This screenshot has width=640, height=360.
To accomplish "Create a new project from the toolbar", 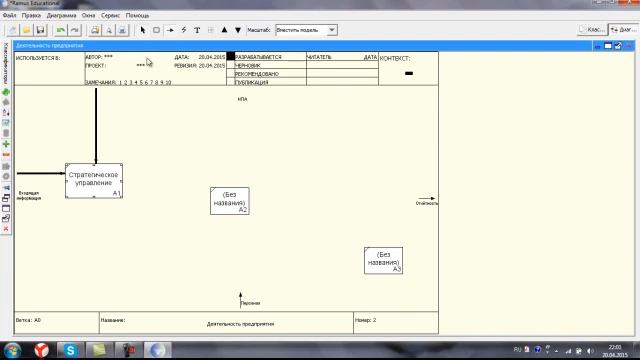I will click(x=13, y=30).
